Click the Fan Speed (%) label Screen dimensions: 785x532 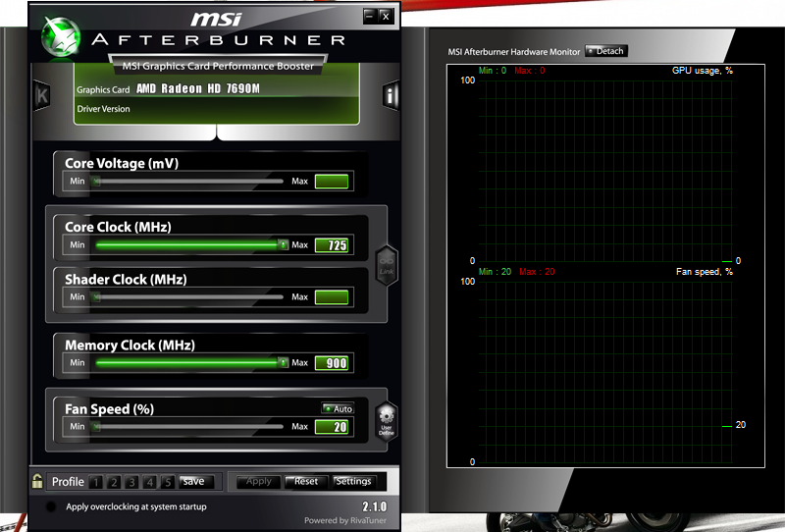pyautogui.click(x=109, y=409)
